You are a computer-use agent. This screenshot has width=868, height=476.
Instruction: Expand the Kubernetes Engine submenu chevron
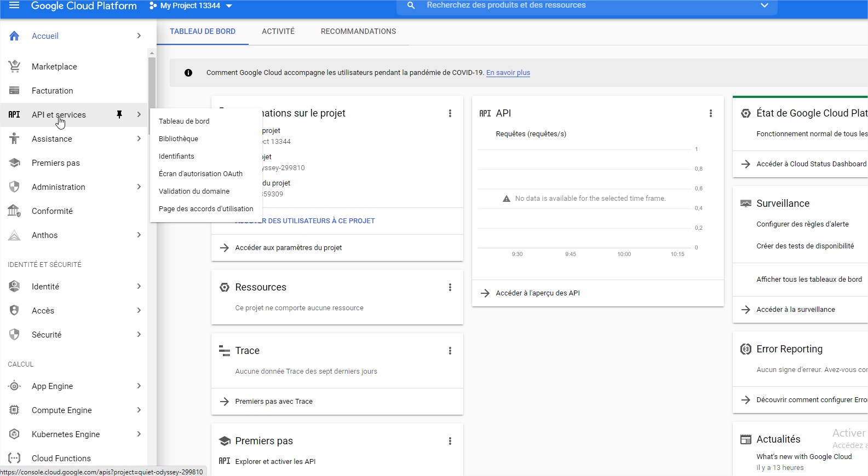click(139, 434)
